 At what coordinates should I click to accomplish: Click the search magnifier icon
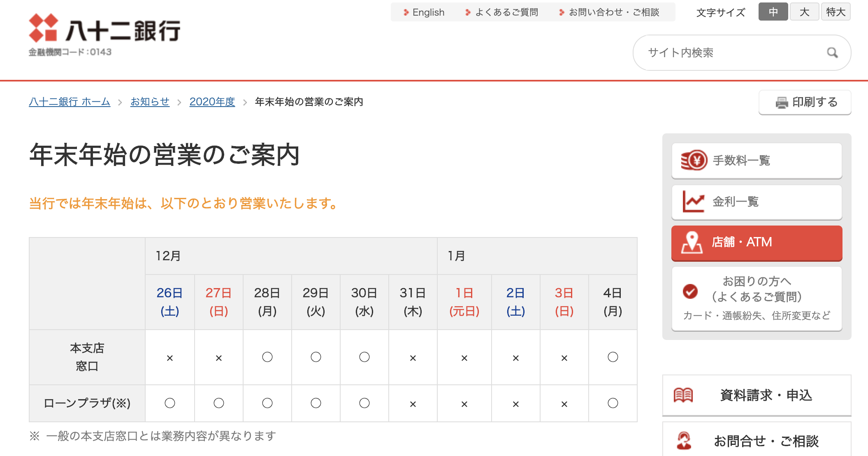coord(832,53)
